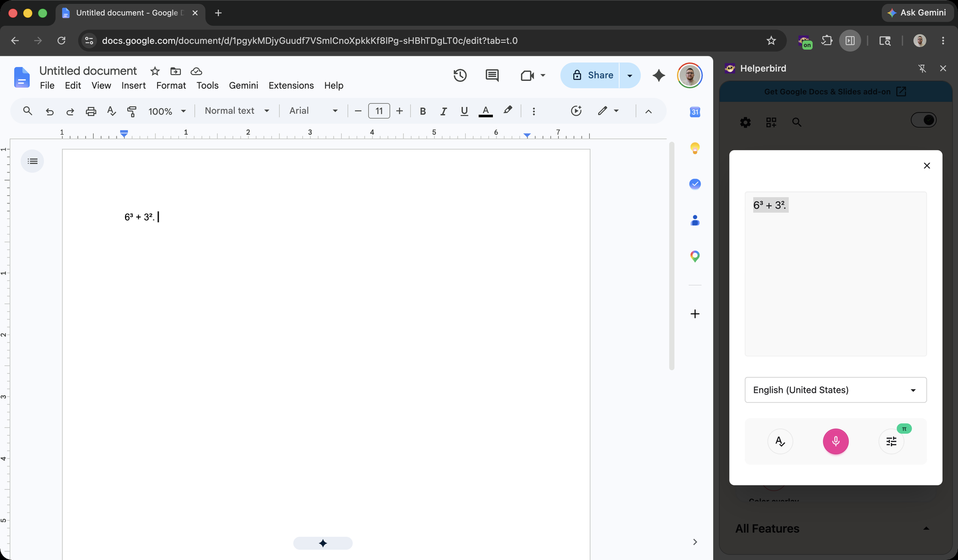The image size is (958, 560).
Task: Open the text color picker
Action: click(x=485, y=111)
